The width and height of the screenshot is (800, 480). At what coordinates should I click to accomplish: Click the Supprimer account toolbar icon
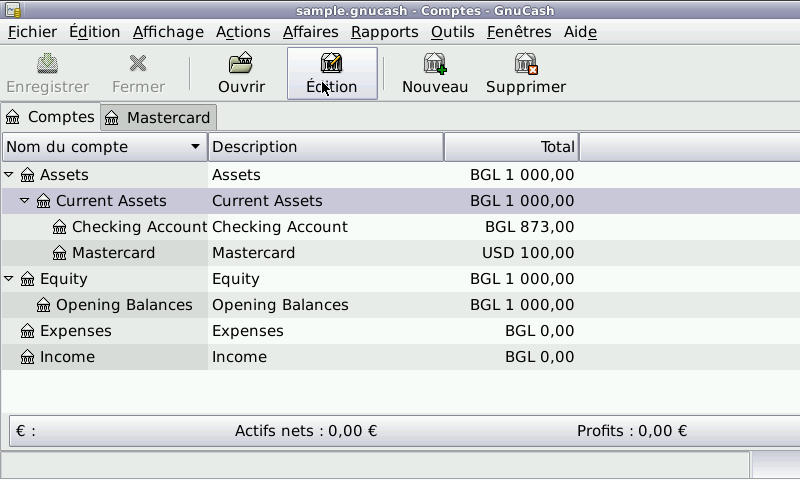click(526, 65)
